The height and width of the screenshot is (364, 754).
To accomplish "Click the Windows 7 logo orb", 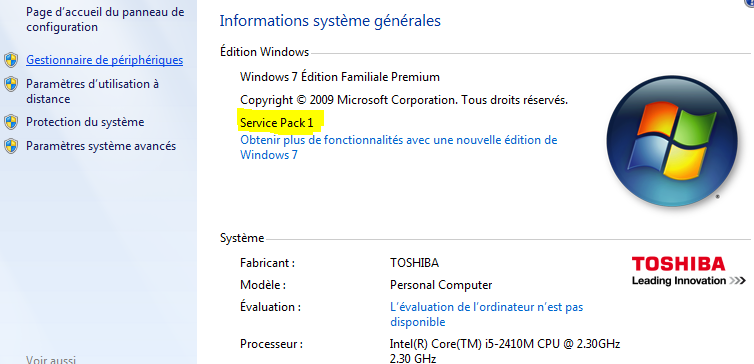I will (x=672, y=141).
